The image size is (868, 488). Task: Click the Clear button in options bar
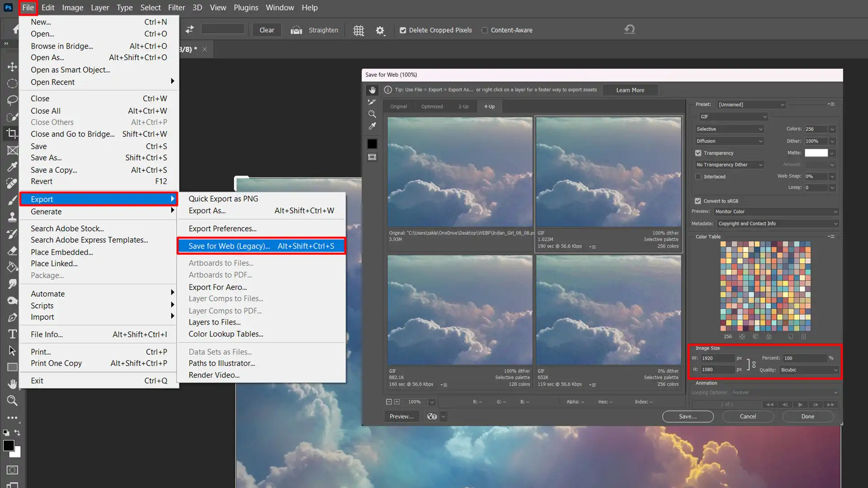[x=267, y=30]
